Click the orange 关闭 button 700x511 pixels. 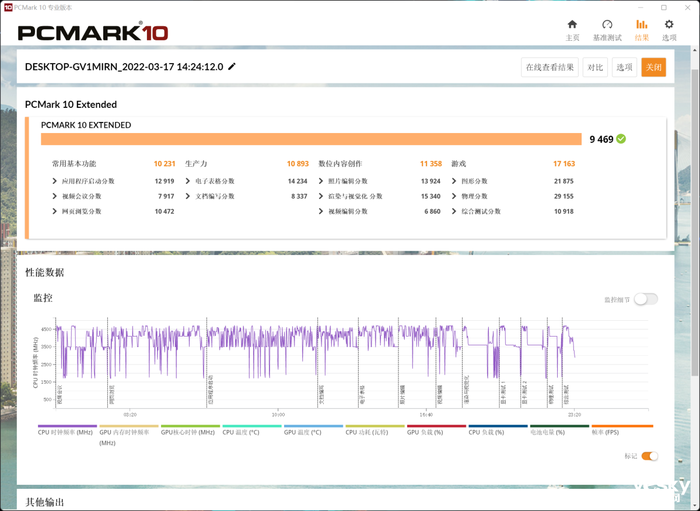tap(654, 67)
